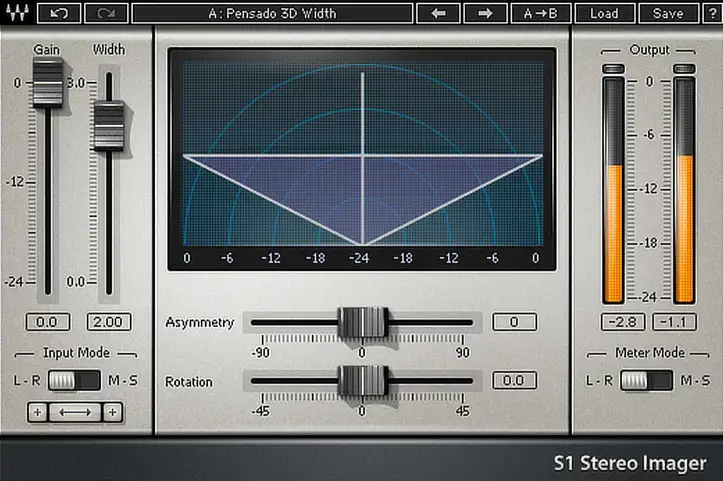Click S1 Stereo Imager title text
This screenshot has width=723, height=481.
pos(630,463)
